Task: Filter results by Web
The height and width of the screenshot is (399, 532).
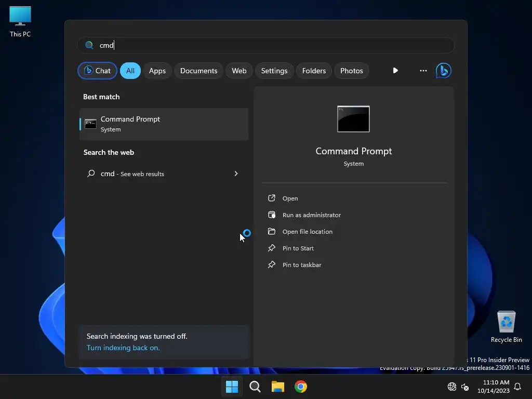Action: tap(239, 71)
